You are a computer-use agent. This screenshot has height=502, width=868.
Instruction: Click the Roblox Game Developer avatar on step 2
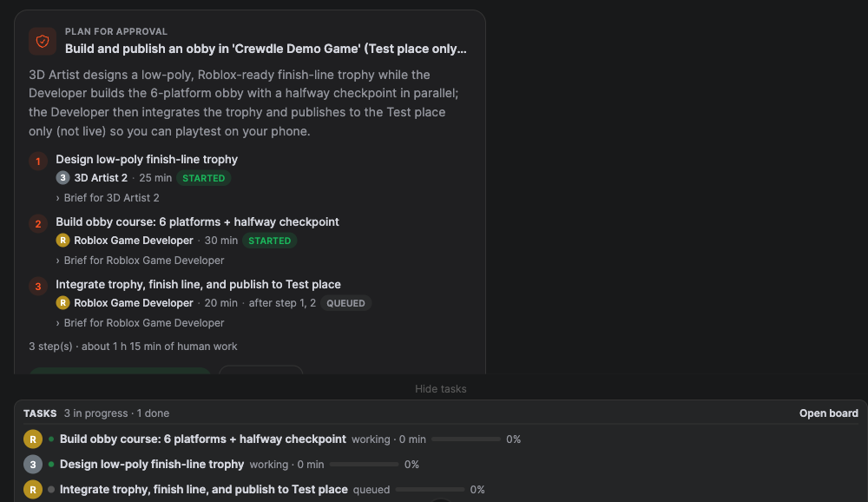62,241
